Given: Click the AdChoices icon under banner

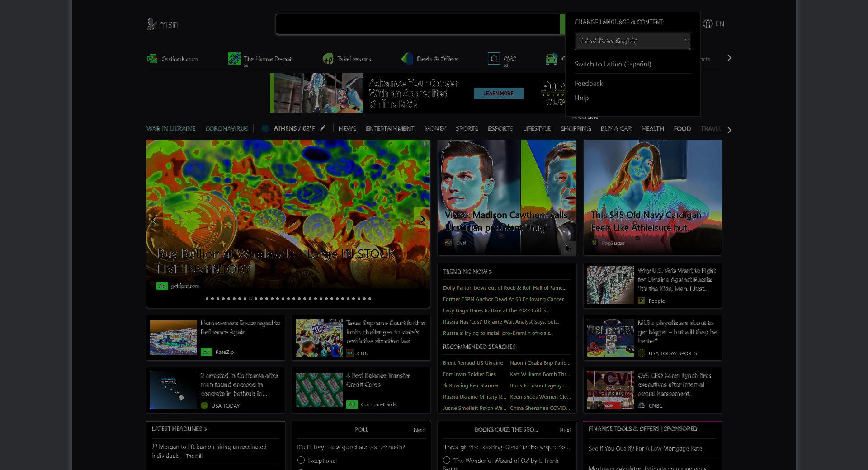Looking at the screenshot, I should tap(574, 117).
